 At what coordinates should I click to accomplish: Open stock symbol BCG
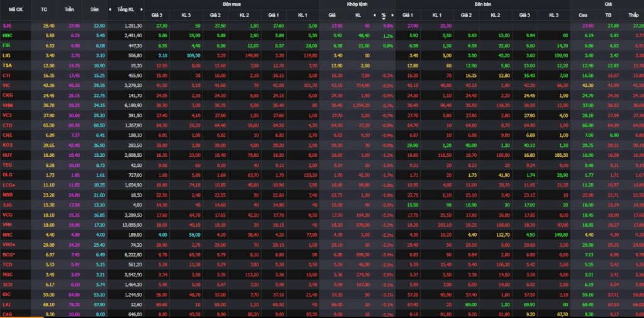(9, 254)
